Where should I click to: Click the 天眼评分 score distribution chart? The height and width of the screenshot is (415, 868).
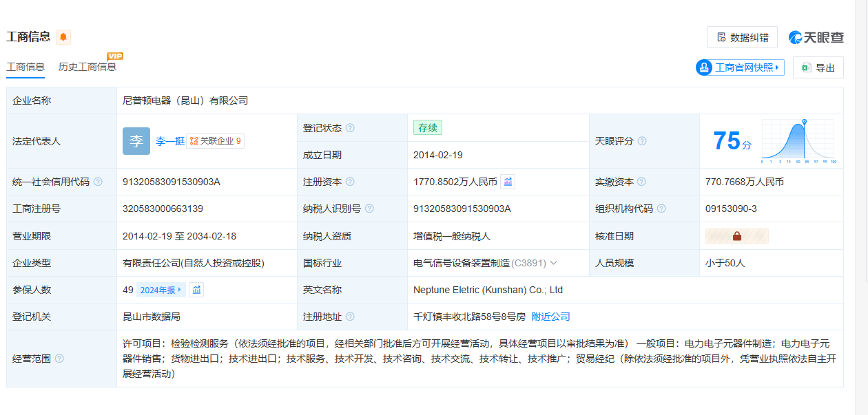click(x=797, y=141)
